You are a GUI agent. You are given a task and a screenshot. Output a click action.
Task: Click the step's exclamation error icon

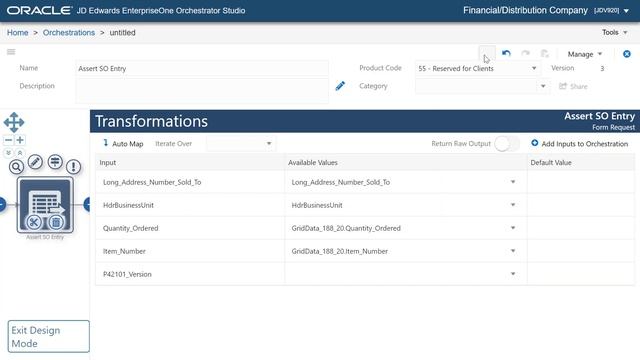pos(73,167)
